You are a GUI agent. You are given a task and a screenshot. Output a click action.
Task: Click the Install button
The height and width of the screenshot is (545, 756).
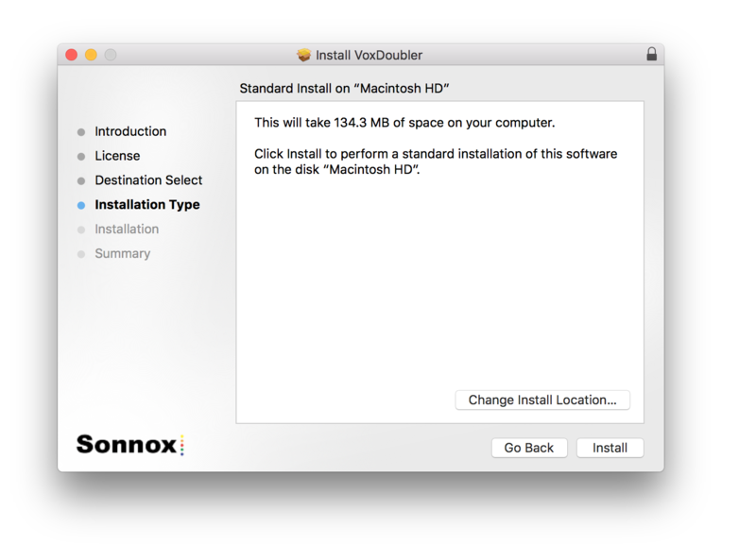click(x=610, y=448)
